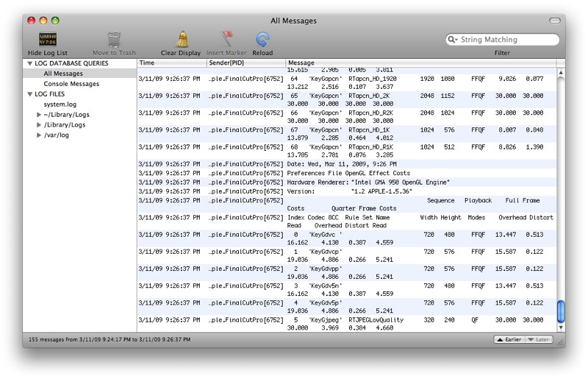Expand the /var/log folder

coord(39,135)
